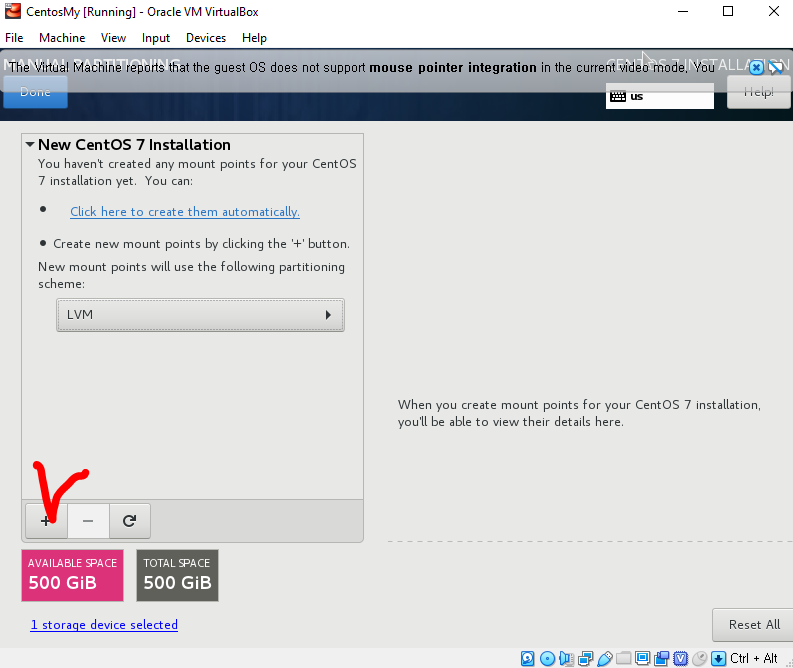Click the Reset All button
The image size is (793, 668).
coord(754,625)
